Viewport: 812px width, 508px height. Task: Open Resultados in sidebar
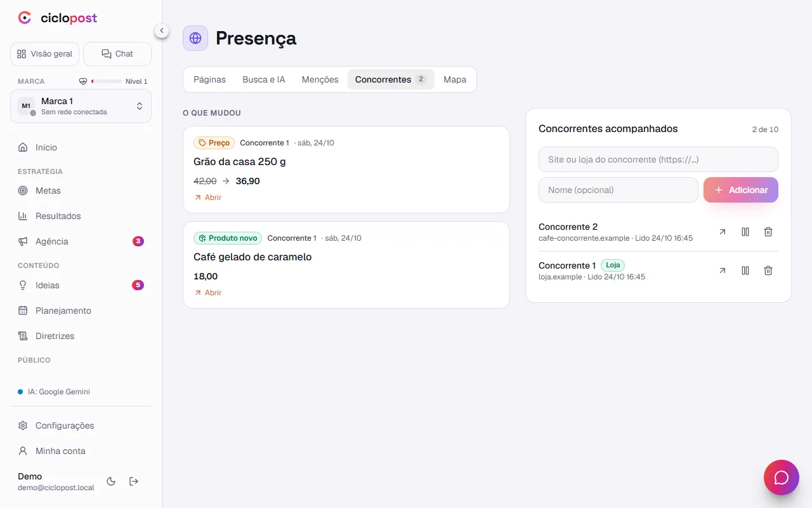tap(81, 216)
